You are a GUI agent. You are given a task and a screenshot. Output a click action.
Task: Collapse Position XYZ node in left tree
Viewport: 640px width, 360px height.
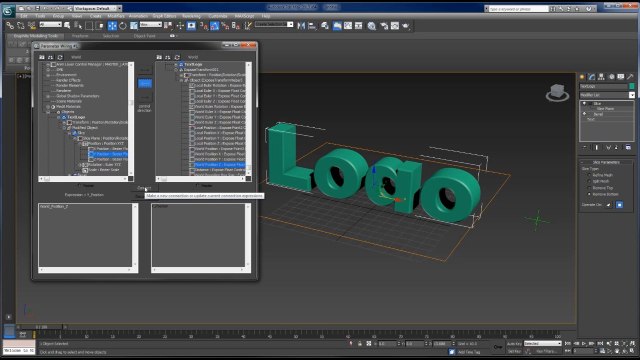click(80, 144)
